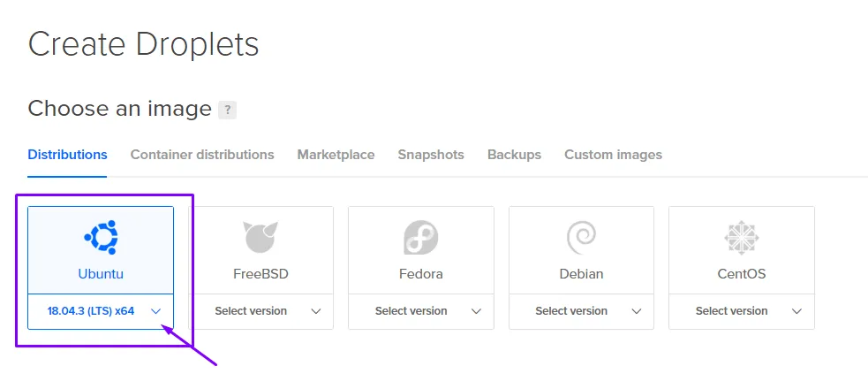Image resolution: width=868 pixels, height=389 pixels.
Task: Switch to the Distributions tab
Action: click(x=67, y=155)
